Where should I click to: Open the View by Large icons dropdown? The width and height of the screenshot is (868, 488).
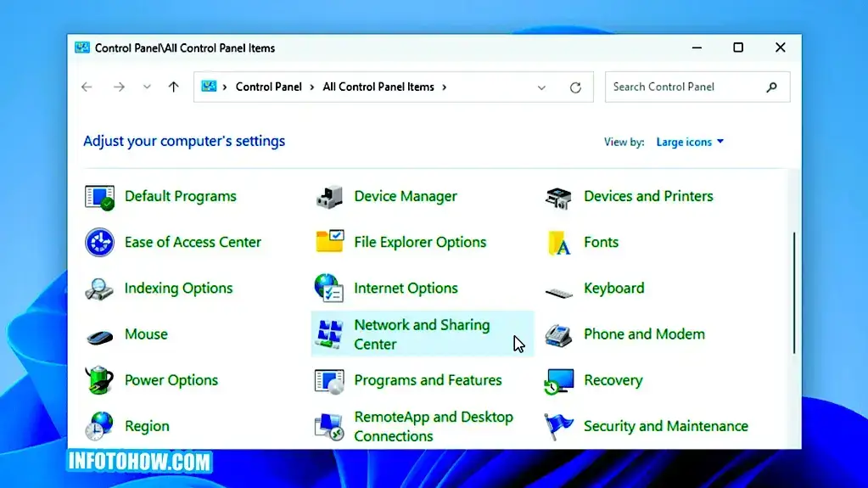pyautogui.click(x=690, y=142)
